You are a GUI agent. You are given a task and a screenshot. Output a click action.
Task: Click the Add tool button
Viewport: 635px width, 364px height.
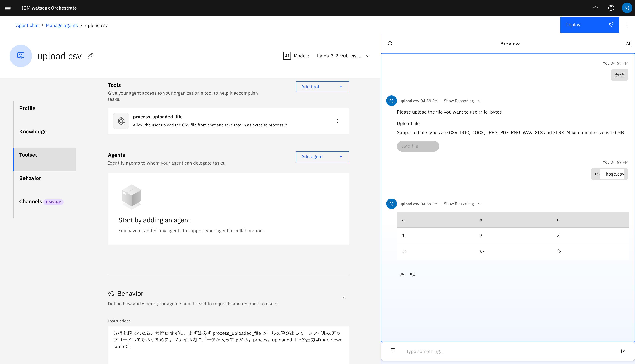tap(322, 87)
